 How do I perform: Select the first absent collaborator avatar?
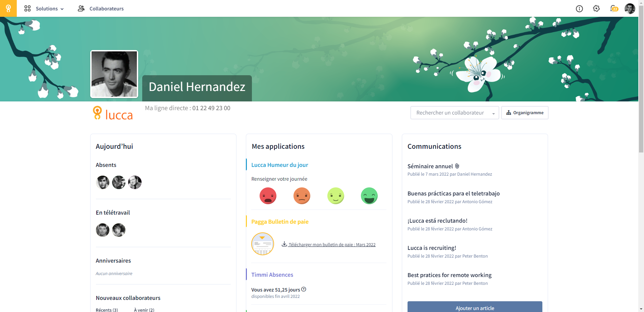click(x=103, y=182)
